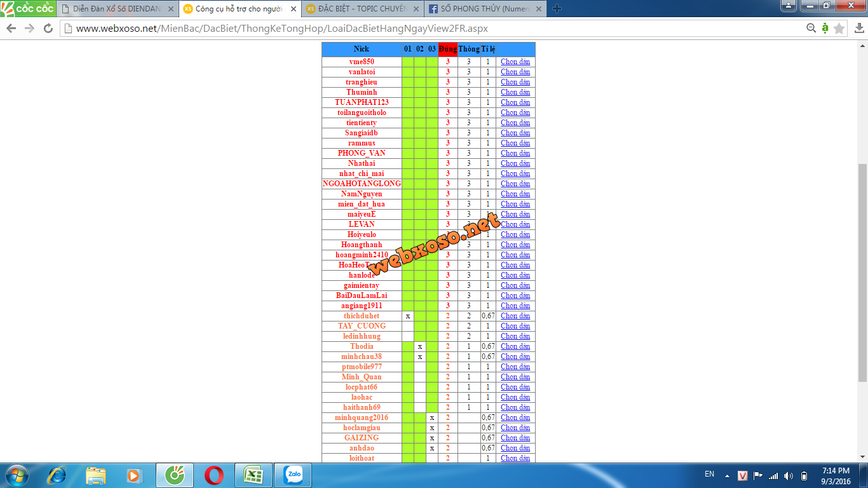
Task: Open the Windows Start menu
Action: pyautogui.click(x=15, y=475)
